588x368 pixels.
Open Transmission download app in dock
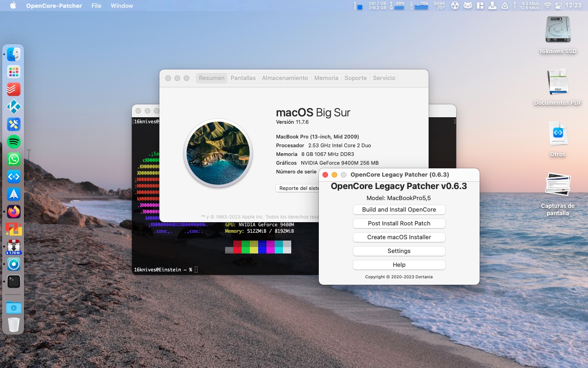(x=14, y=247)
